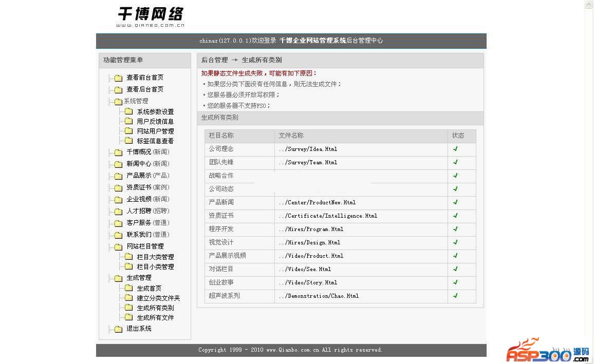Collapse the 网站栏目管理 tree node
Screen dimensions: 594x364
119,247
